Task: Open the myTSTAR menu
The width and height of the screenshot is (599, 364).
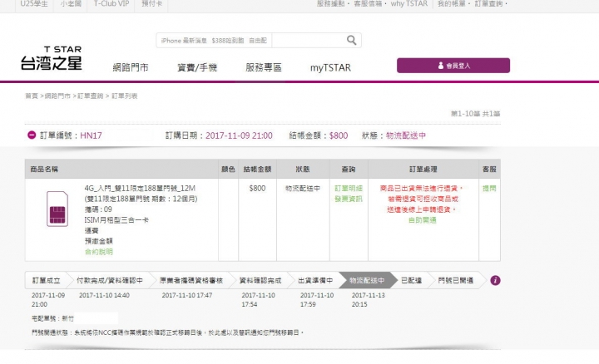Action: (330, 67)
